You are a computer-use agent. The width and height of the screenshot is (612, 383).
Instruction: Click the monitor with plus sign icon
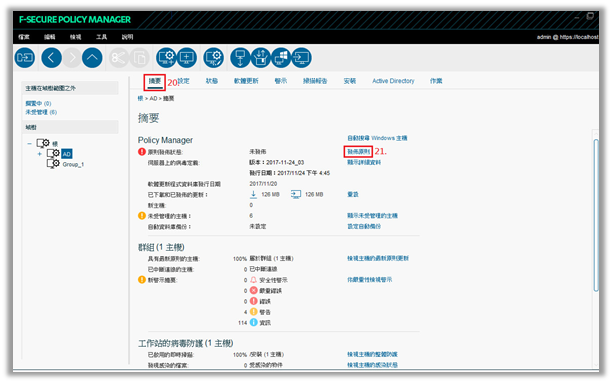[187, 58]
